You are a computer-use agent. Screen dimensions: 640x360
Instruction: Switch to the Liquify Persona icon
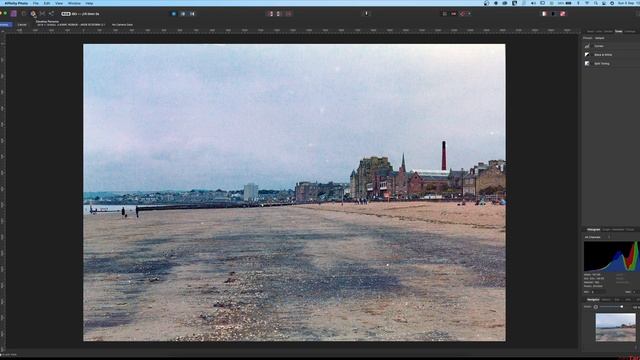pyautogui.click(x=24, y=13)
